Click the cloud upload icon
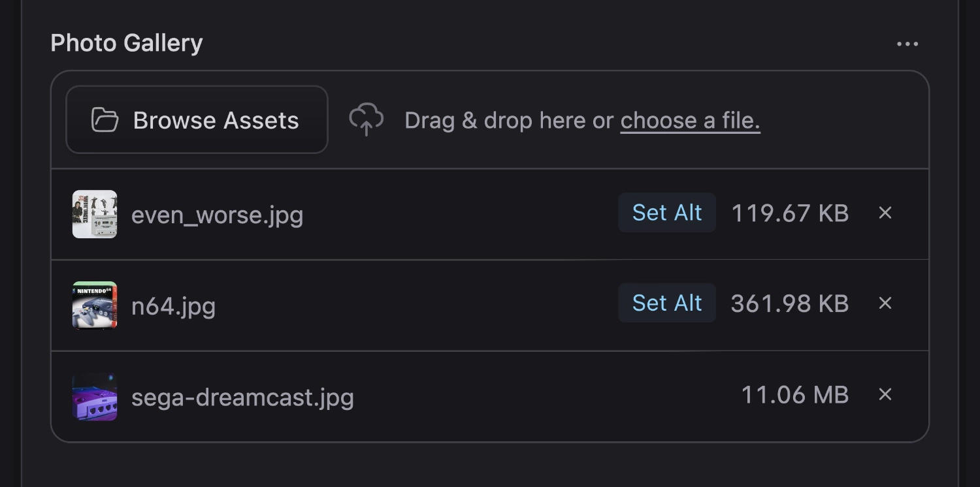The width and height of the screenshot is (980, 487). (x=367, y=120)
